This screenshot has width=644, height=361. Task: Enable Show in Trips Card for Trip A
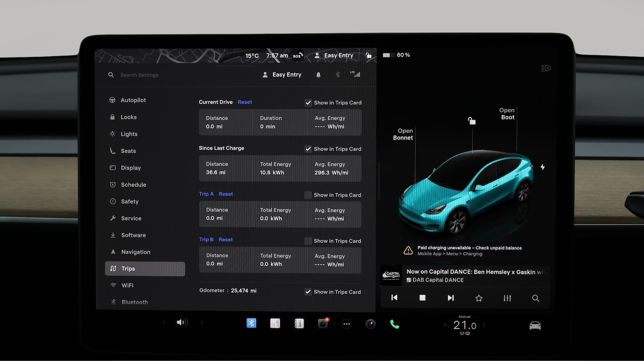point(308,195)
